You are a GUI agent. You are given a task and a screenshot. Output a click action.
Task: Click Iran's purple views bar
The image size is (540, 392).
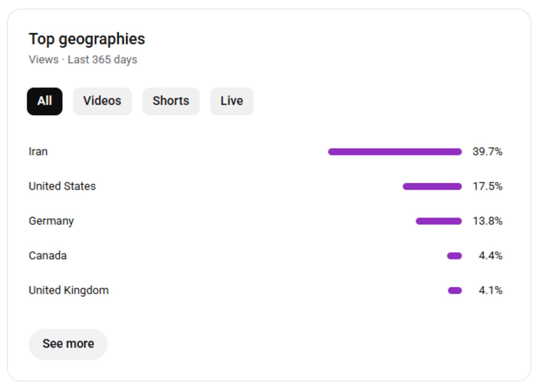(395, 152)
